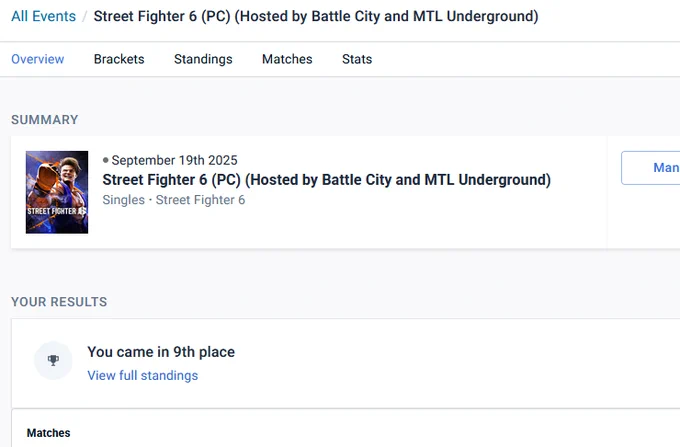Click the You came in 9th place text
The width and height of the screenshot is (680, 447).
[161, 352]
